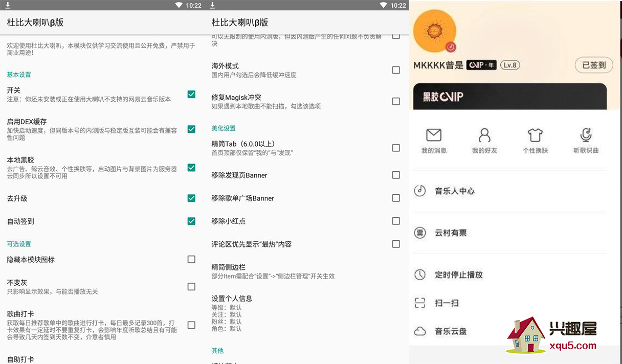622x364 pixels.
Task: Open 定时停止播放 clock icon
Action: (x=420, y=275)
